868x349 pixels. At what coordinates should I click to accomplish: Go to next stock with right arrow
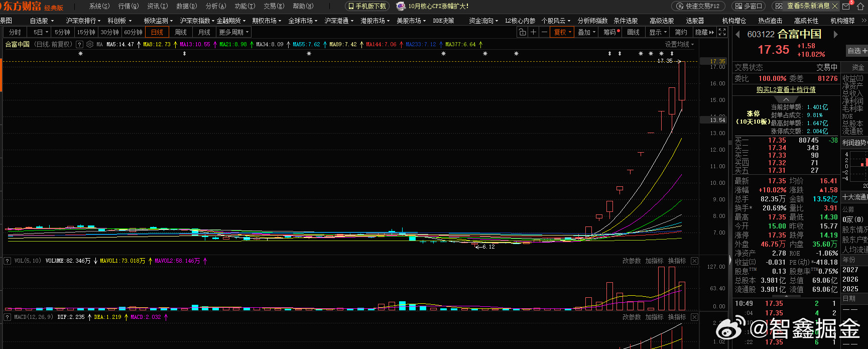(x=835, y=34)
